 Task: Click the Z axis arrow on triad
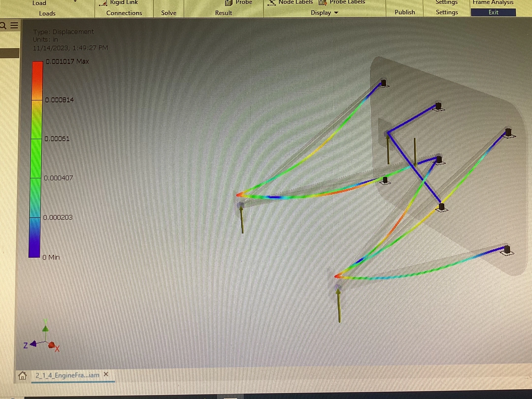[33, 344]
